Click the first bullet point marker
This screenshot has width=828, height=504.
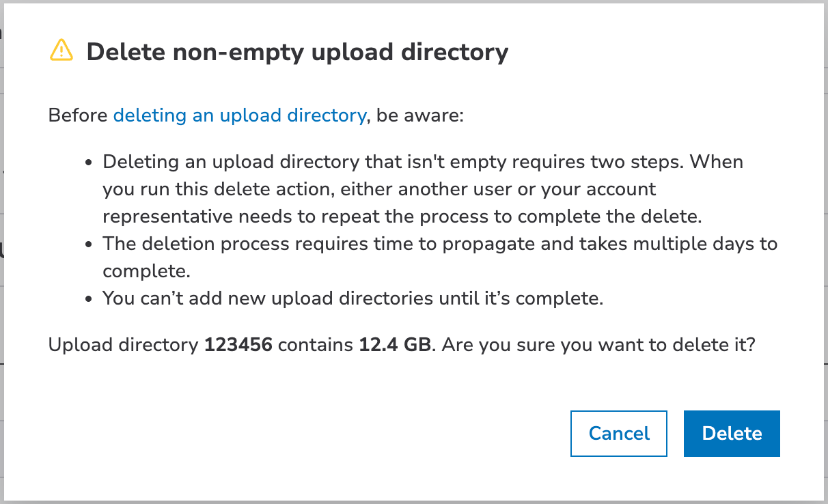[89, 163]
